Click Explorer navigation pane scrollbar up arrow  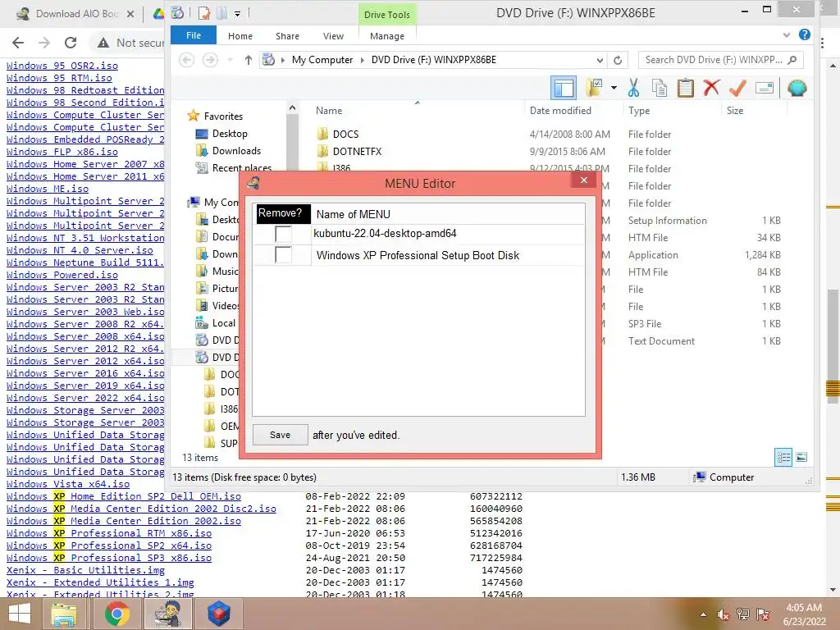pyautogui.click(x=292, y=107)
